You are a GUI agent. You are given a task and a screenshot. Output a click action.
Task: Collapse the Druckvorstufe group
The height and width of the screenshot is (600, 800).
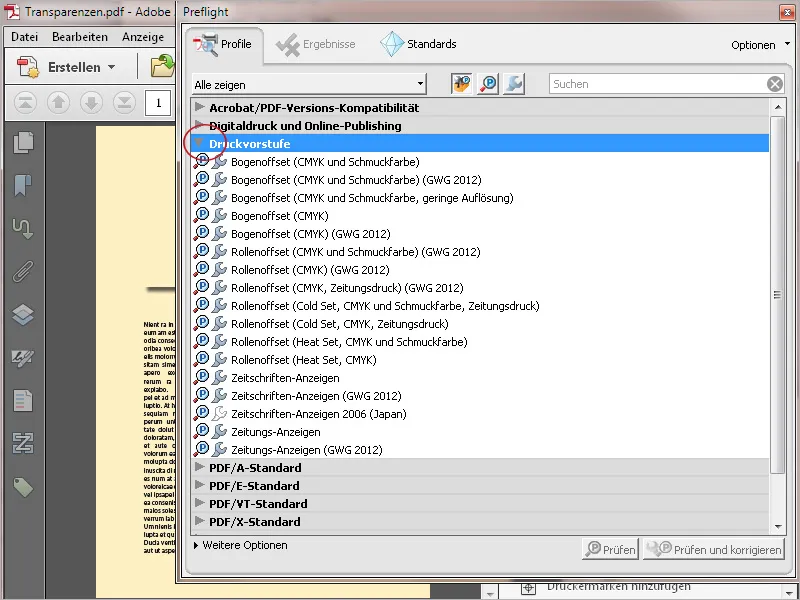pos(199,143)
